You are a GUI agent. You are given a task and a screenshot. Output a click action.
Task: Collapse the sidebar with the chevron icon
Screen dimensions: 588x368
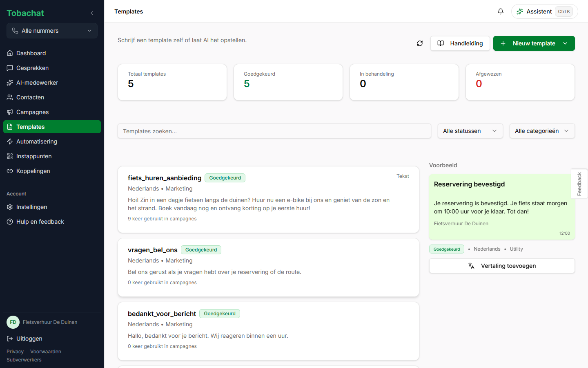pos(92,13)
